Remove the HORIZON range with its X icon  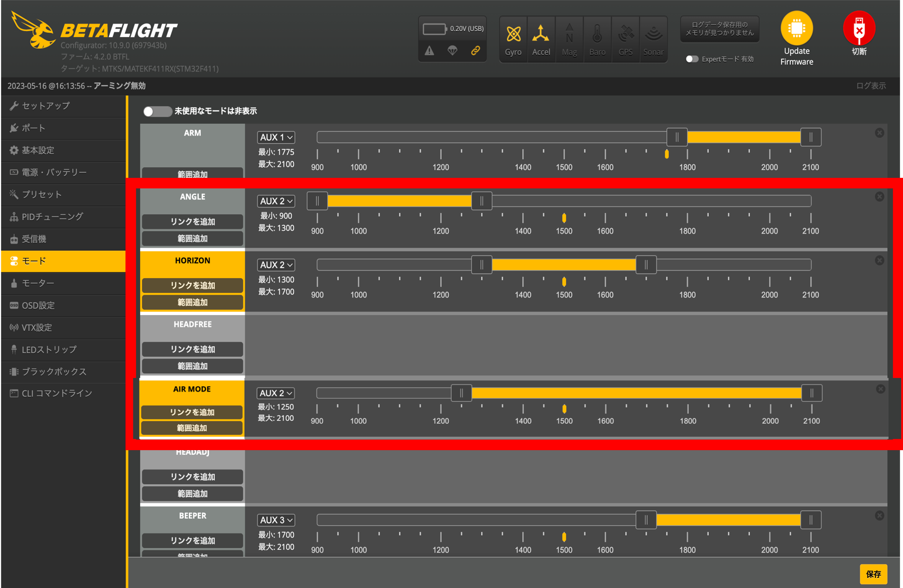pyautogui.click(x=880, y=261)
